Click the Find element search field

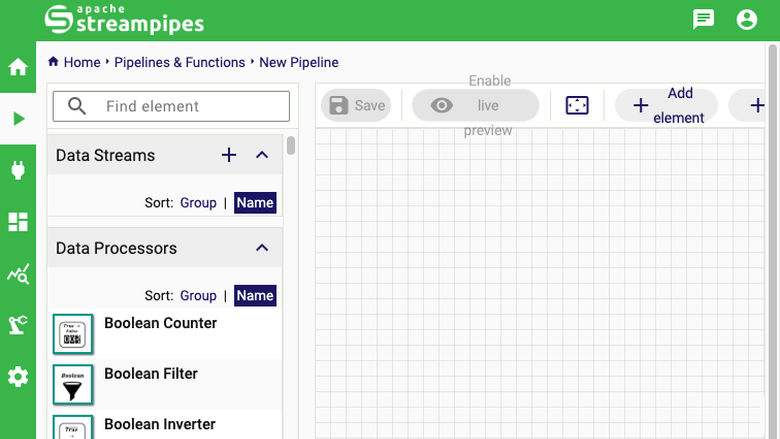(x=171, y=106)
